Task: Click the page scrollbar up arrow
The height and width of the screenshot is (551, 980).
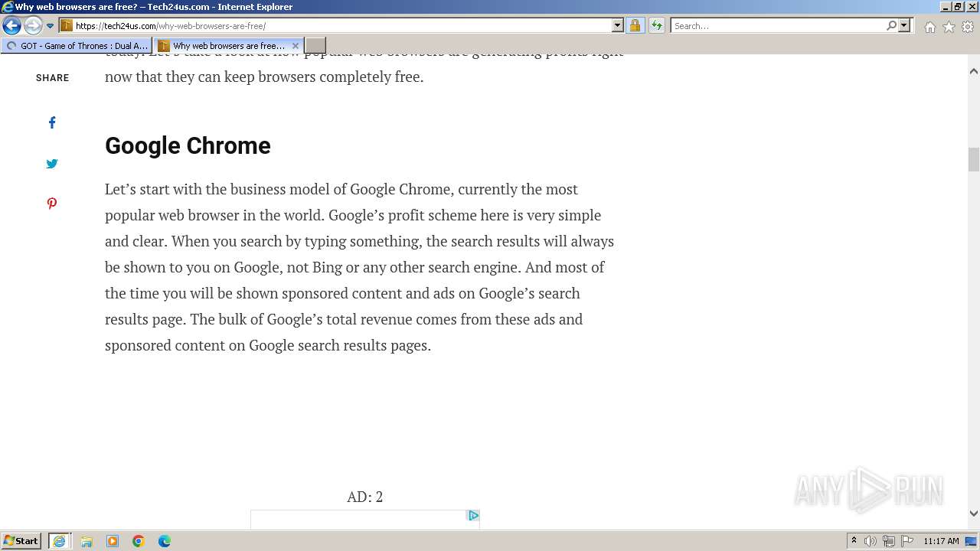Action: click(974, 71)
